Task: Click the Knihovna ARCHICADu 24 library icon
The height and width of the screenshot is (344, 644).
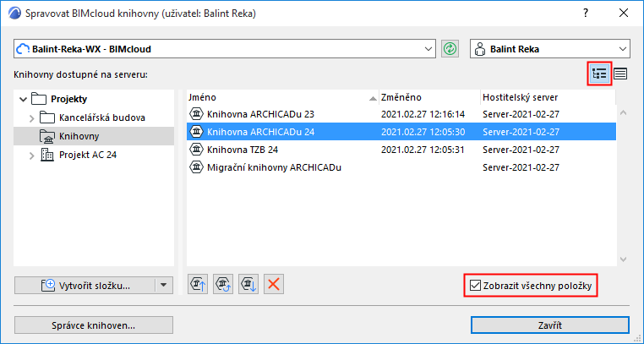Action: 197,132
